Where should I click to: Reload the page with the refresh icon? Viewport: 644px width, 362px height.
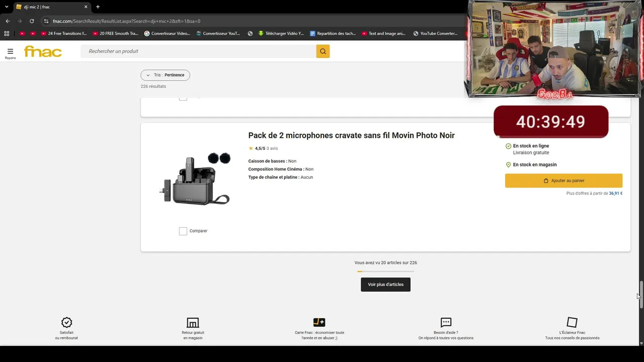tap(32, 21)
